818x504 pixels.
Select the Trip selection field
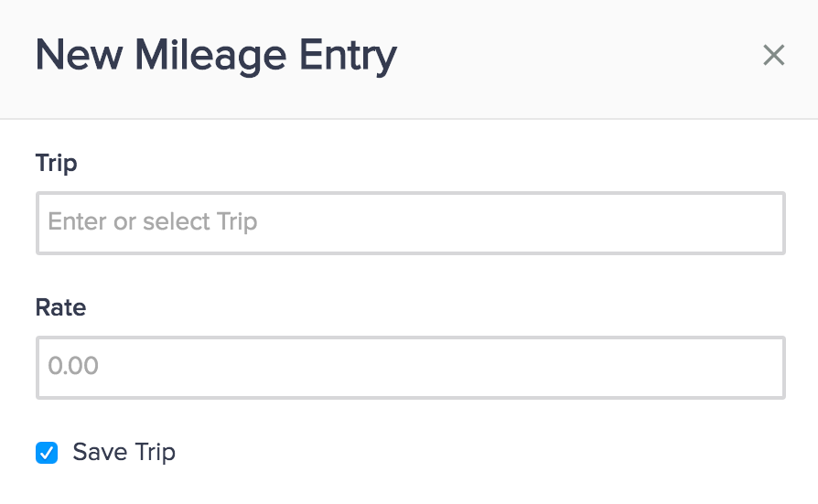410,222
